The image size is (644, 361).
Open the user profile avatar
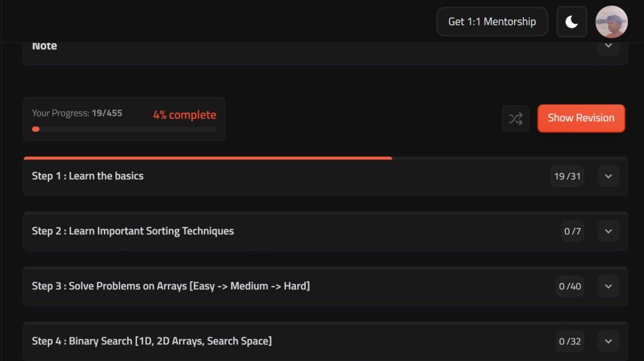click(x=612, y=22)
